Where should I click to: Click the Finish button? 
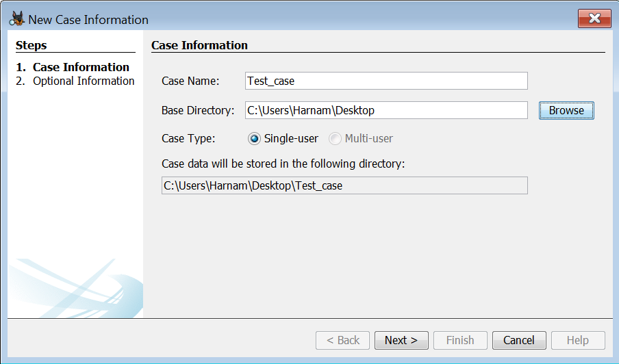click(460, 340)
